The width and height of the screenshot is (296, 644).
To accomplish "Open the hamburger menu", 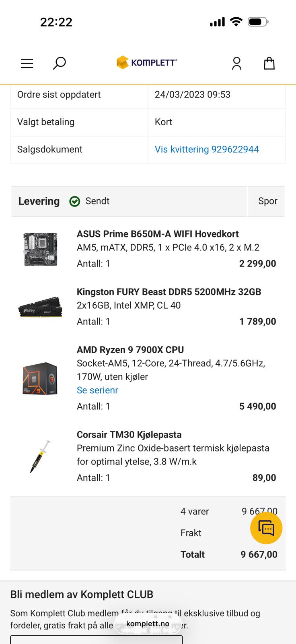I will (27, 63).
